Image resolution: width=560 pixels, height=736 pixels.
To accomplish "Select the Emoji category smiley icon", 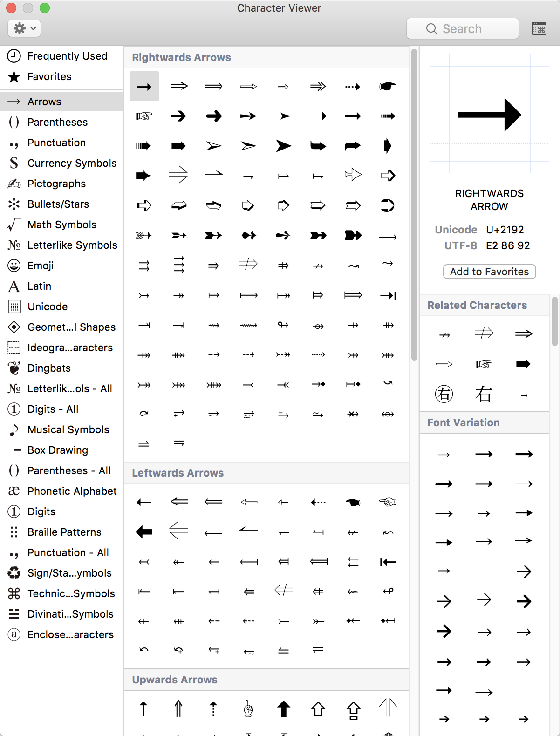I will [14, 266].
